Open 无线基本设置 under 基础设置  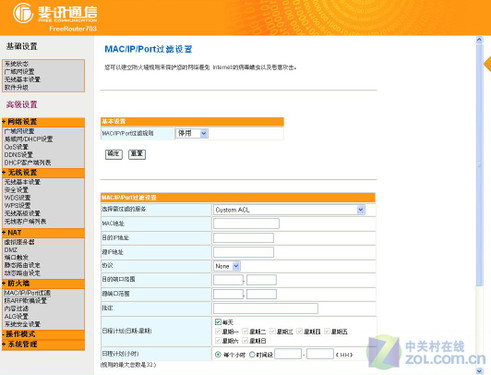[22, 79]
